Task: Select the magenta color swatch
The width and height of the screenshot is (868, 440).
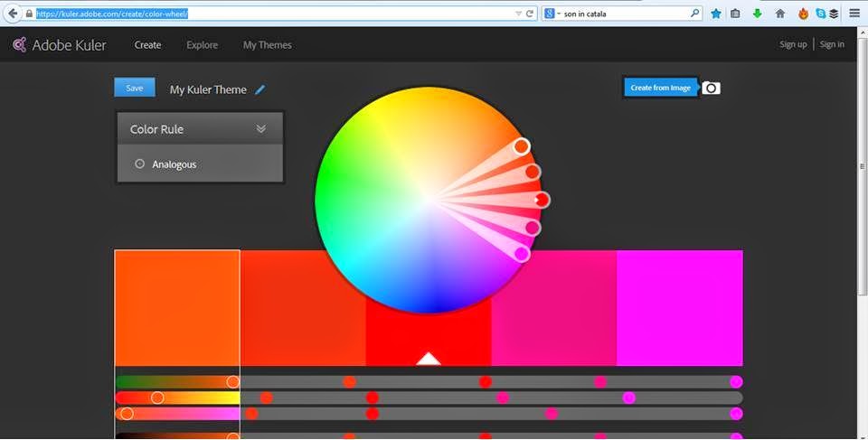Action: coord(680,308)
